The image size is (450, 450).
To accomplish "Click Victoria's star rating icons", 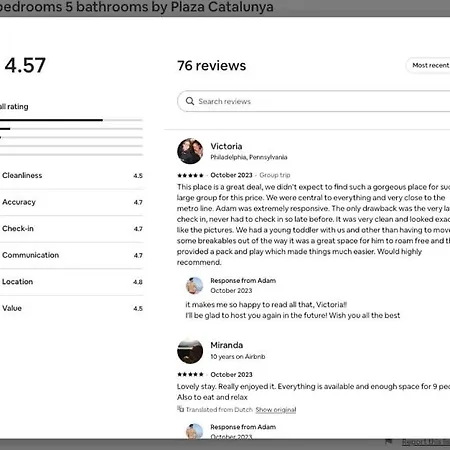I will click(x=190, y=175).
